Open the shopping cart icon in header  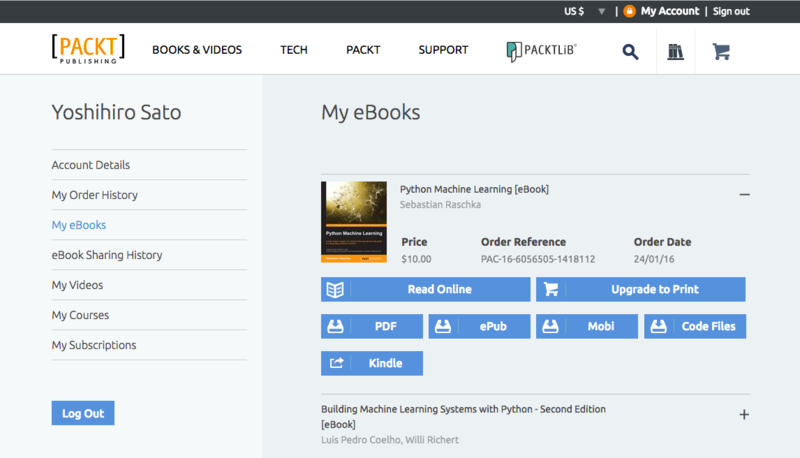pyautogui.click(x=721, y=52)
